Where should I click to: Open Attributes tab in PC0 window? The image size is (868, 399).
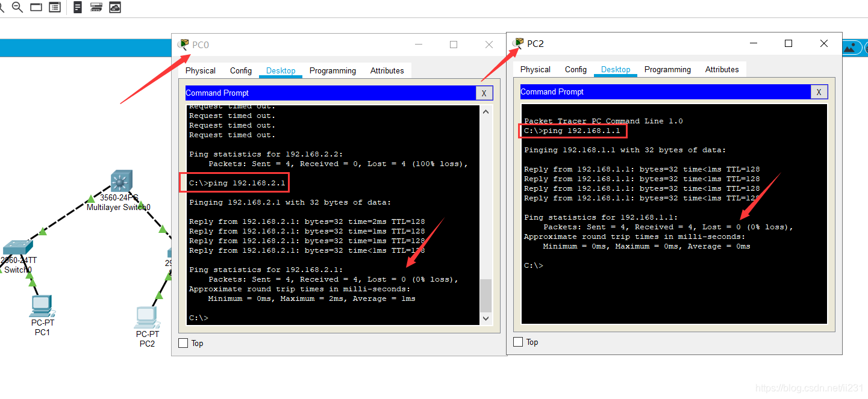(x=387, y=70)
